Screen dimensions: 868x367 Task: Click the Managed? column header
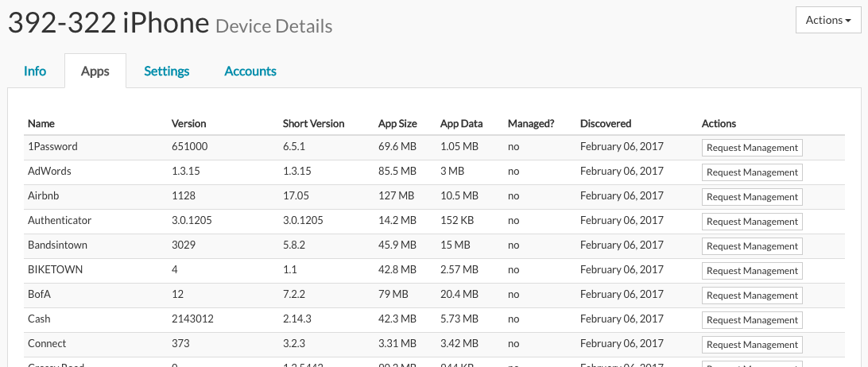click(531, 123)
